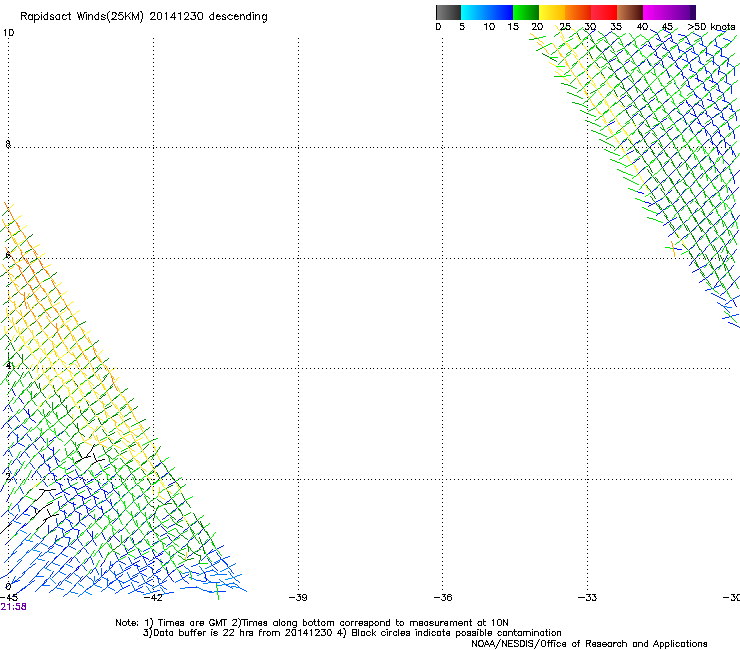Click the magenta-purple 40-50 knots legend segment

point(669,12)
